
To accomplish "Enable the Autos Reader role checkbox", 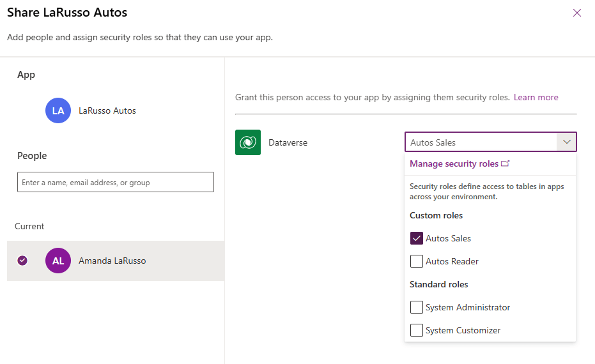I will (x=417, y=261).
